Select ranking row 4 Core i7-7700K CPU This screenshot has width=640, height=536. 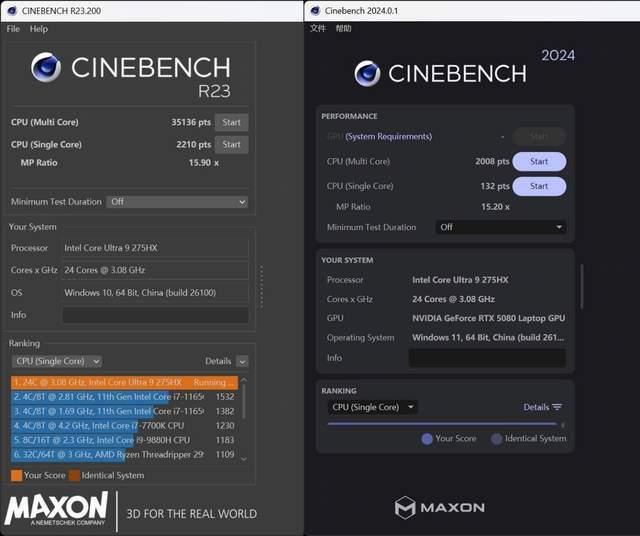(x=124, y=426)
